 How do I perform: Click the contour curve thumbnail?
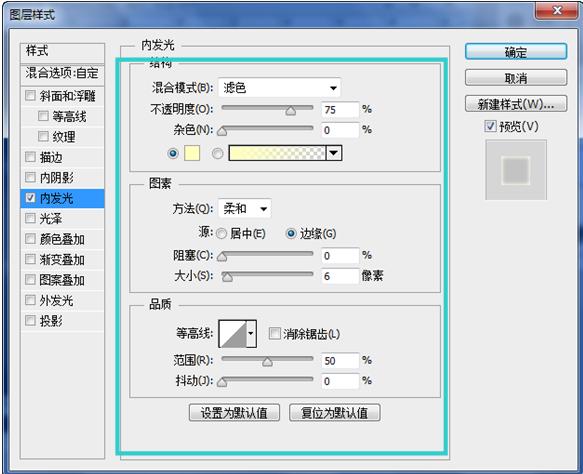[x=233, y=334]
